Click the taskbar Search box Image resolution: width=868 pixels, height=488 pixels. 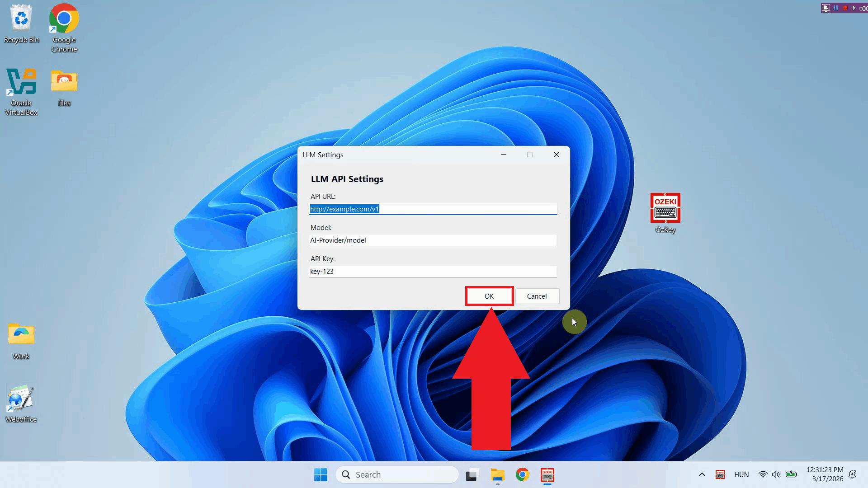click(397, 474)
